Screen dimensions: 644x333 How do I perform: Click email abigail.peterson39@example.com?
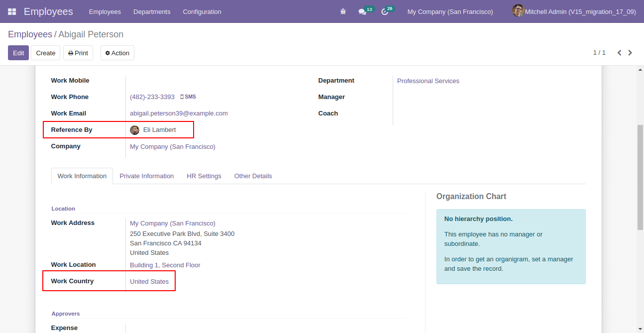pyautogui.click(x=179, y=113)
